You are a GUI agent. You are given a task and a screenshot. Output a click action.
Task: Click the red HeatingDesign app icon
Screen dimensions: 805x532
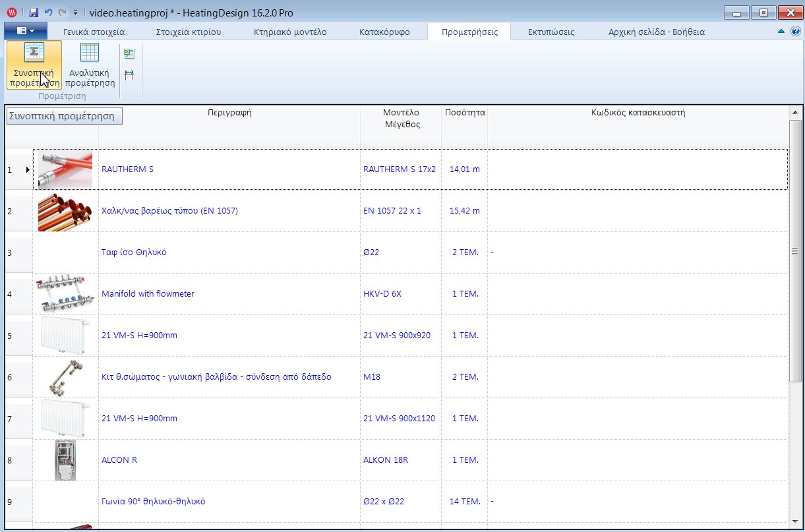tap(11, 13)
